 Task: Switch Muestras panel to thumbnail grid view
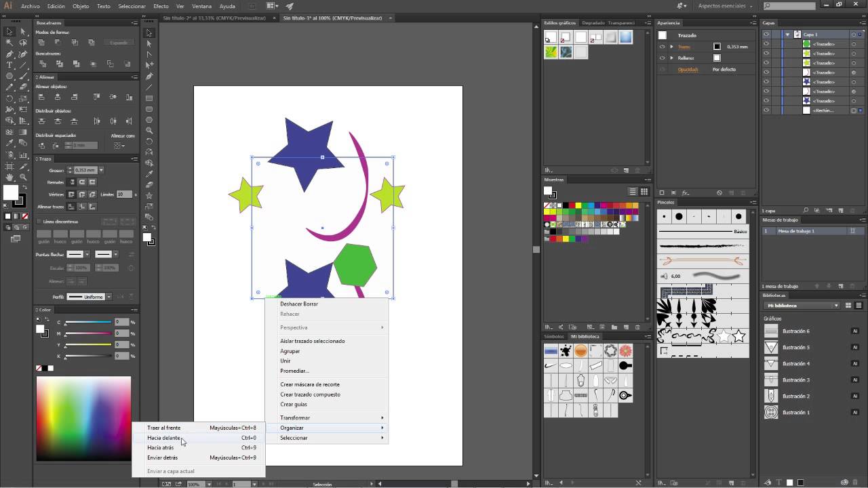pyautogui.click(x=644, y=192)
